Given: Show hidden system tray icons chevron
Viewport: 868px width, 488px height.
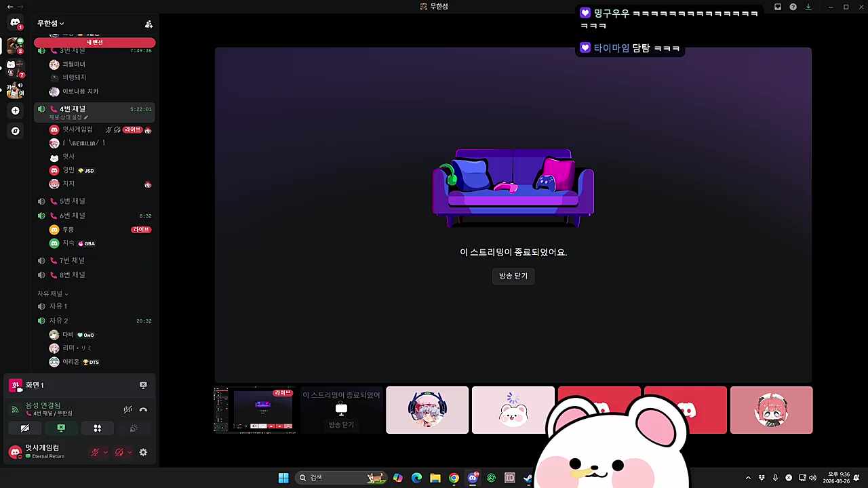Looking at the screenshot, I should tap(748, 478).
